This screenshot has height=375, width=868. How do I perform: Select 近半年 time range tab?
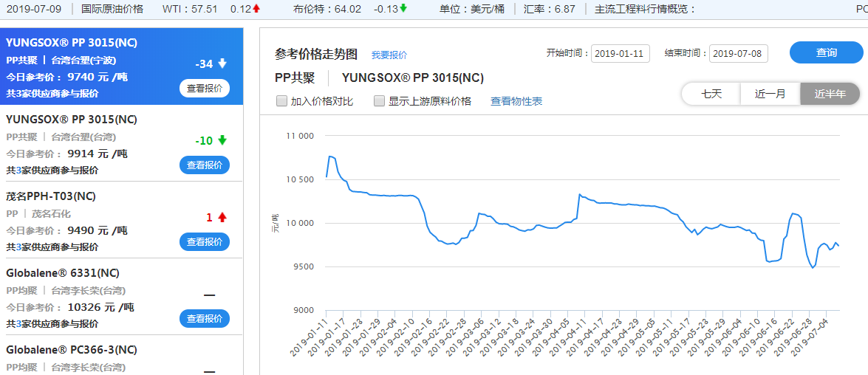pos(830,94)
